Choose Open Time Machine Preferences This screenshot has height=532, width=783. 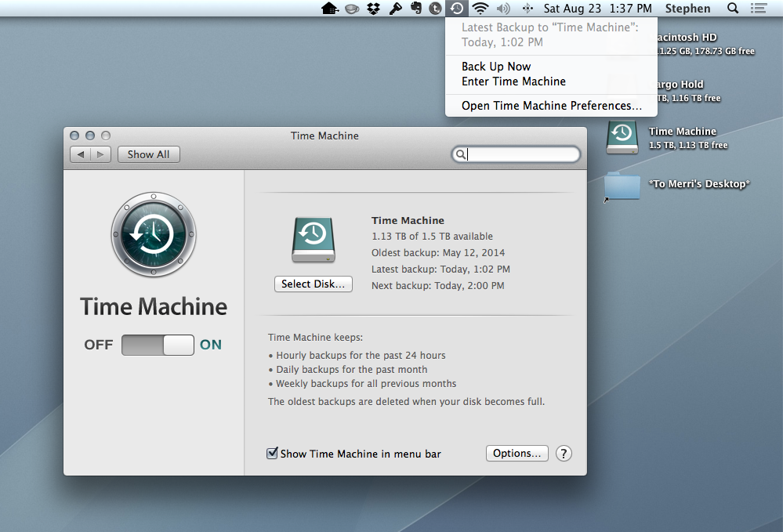click(x=551, y=106)
